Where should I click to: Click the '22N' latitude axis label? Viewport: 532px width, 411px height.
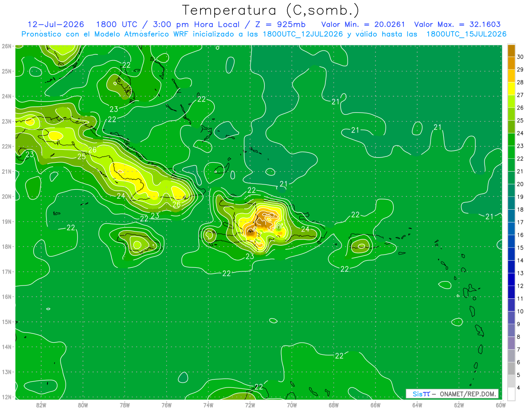pyautogui.click(x=7, y=146)
